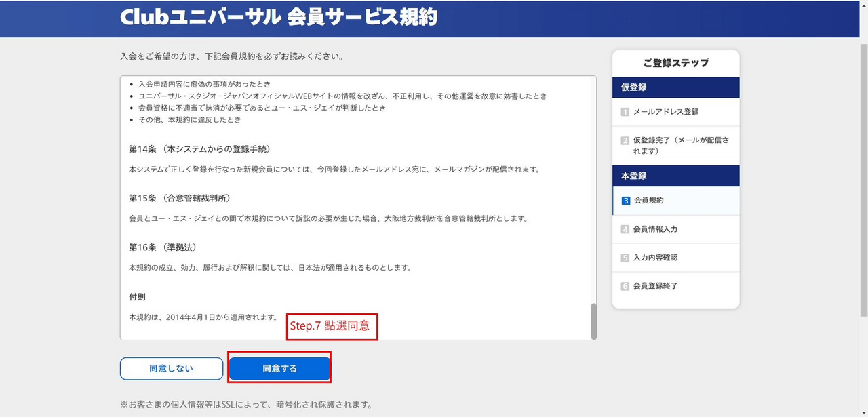
Task: Click the 大阪地方裁判所 jurisdiction sentence
Action: [328, 218]
